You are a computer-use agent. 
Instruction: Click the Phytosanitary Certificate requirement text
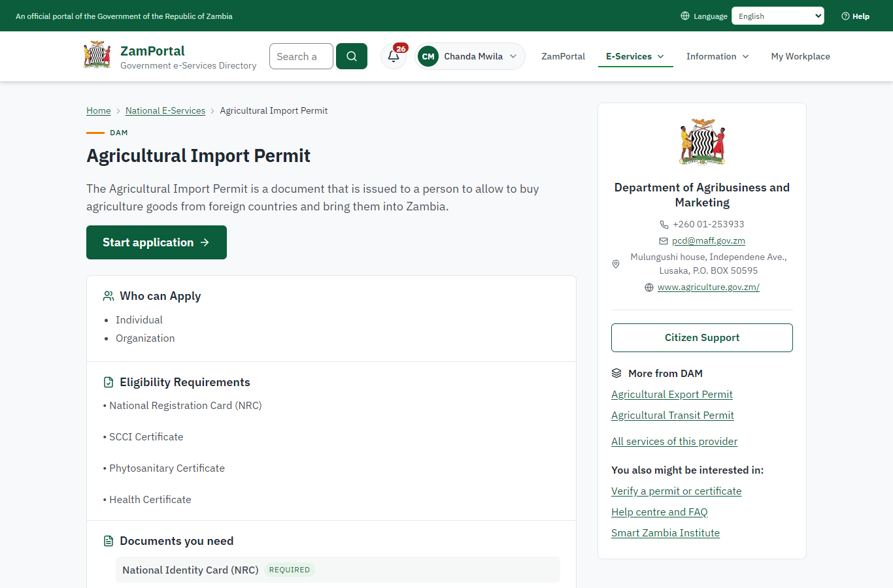pos(167,468)
